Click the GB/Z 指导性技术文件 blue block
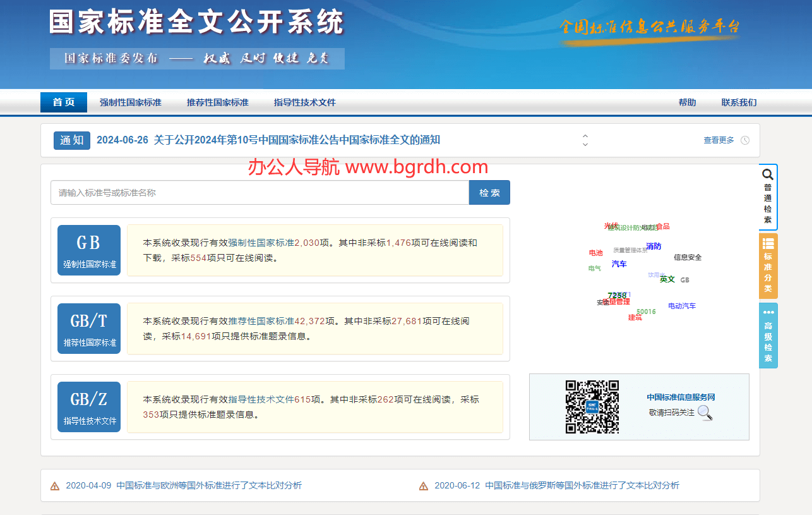The width and height of the screenshot is (812, 515). pyautogui.click(x=89, y=406)
